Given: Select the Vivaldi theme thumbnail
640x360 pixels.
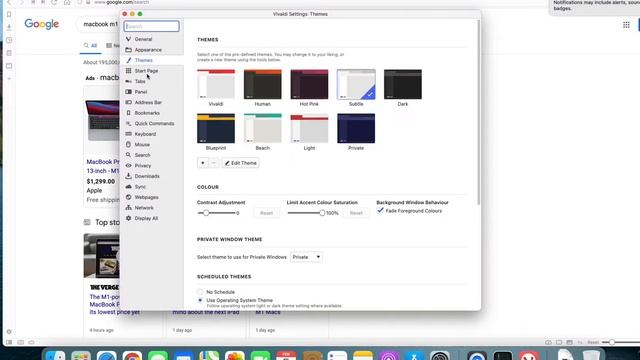Looking at the screenshot, I should 216,84.
